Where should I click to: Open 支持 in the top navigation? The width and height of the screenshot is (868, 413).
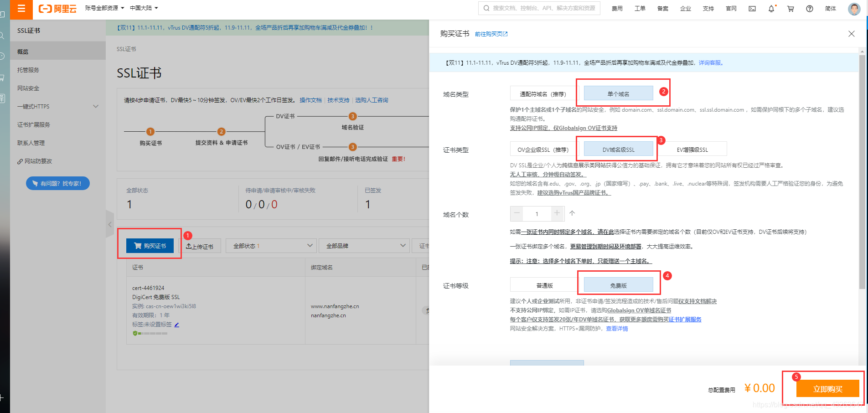(x=708, y=9)
